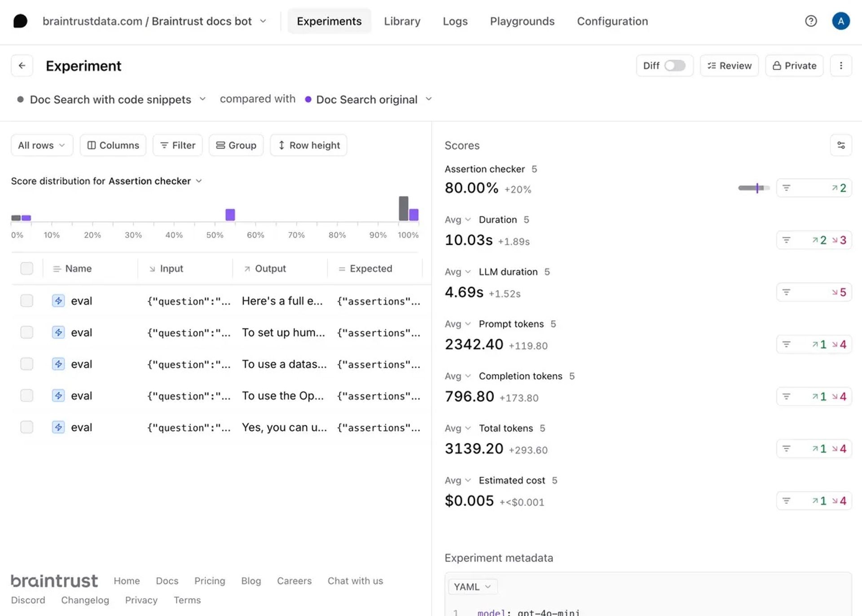Toggle the Diff switch on
The image size is (862, 616).
coord(674,66)
